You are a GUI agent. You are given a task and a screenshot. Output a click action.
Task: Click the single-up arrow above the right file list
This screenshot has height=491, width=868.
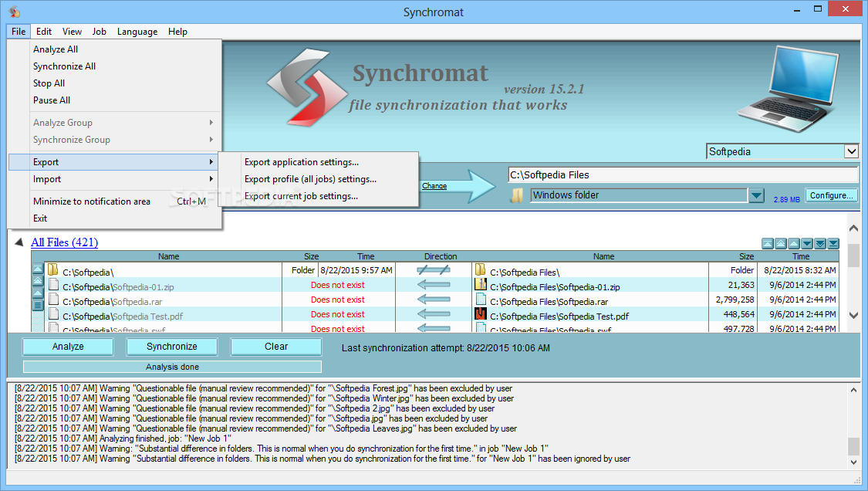794,243
